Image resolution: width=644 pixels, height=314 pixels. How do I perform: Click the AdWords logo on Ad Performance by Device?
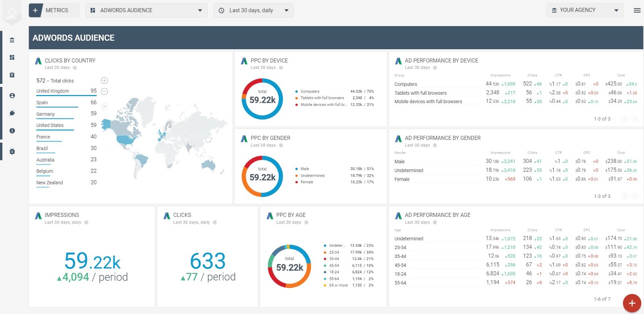tap(398, 61)
